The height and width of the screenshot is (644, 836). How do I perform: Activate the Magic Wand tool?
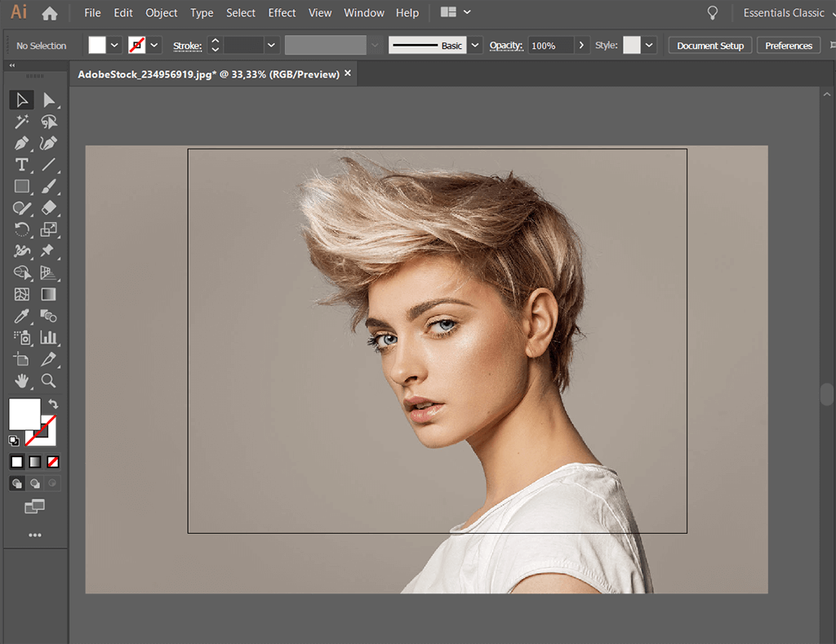pyautogui.click(x=22, y=121)
